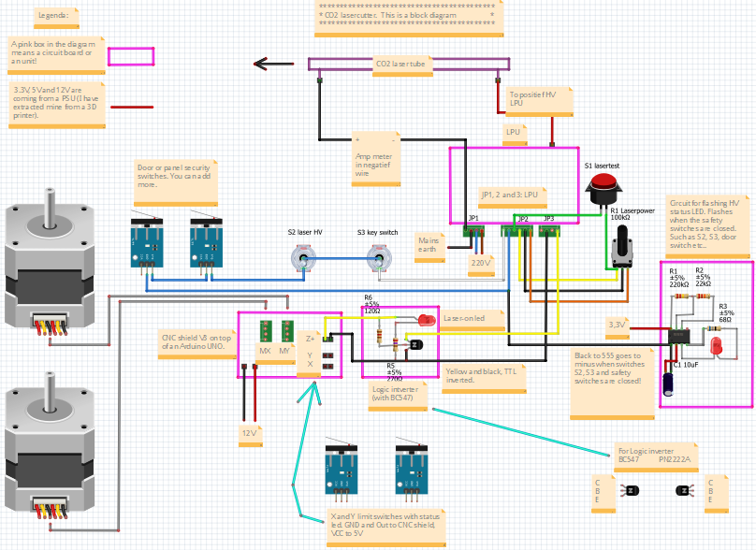Select the BC547 logic inverter transistor
The image size is (756, 550).
[417, 346]
